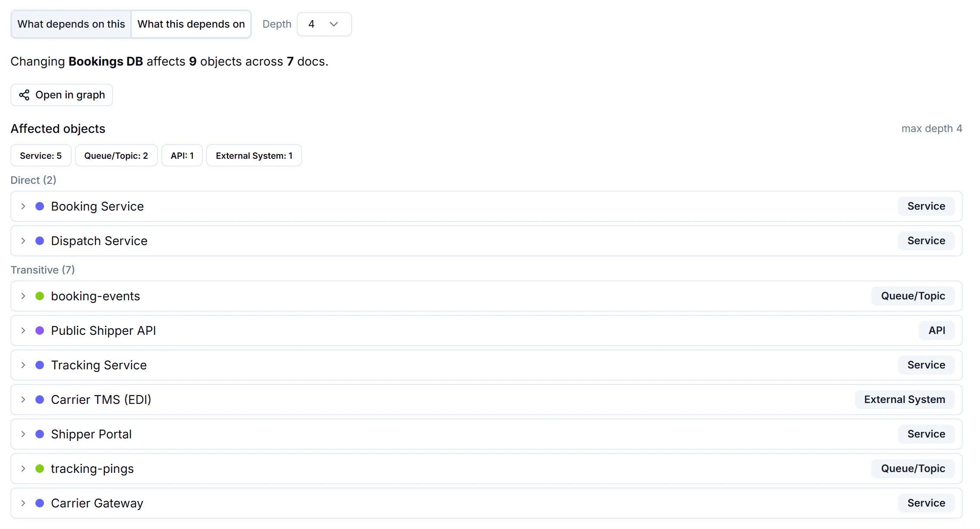The height and width of the screenshot is (529, 980).
Task: Select the 'What depends on this' toggle
Action: pos(71,24)
